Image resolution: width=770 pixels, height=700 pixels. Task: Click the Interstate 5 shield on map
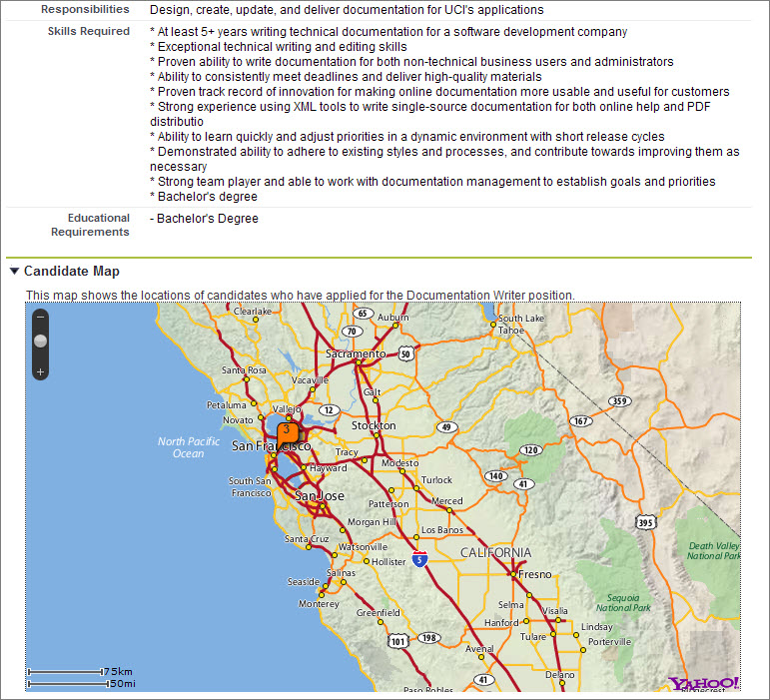point(419,559)
